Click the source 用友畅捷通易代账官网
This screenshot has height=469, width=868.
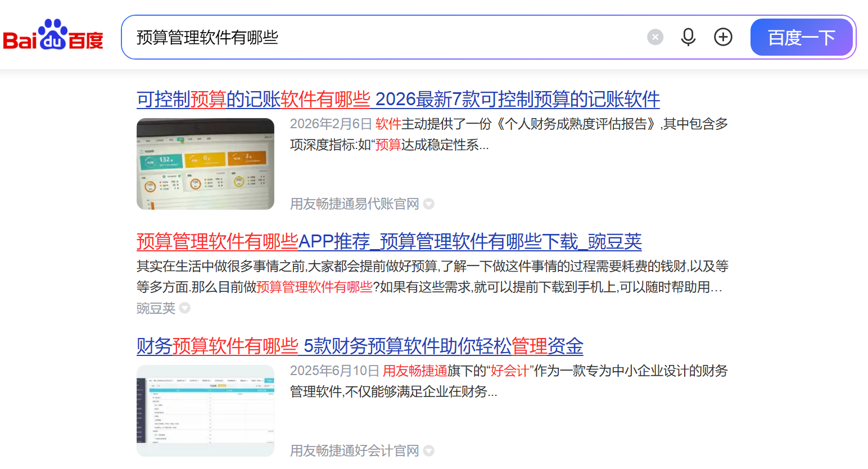click(354, 204)
